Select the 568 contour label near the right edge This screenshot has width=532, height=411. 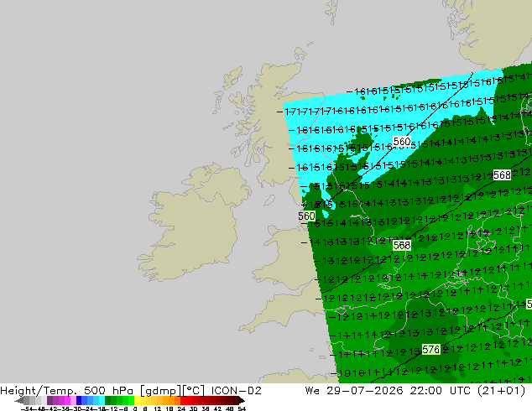click(x=502, y=175)
